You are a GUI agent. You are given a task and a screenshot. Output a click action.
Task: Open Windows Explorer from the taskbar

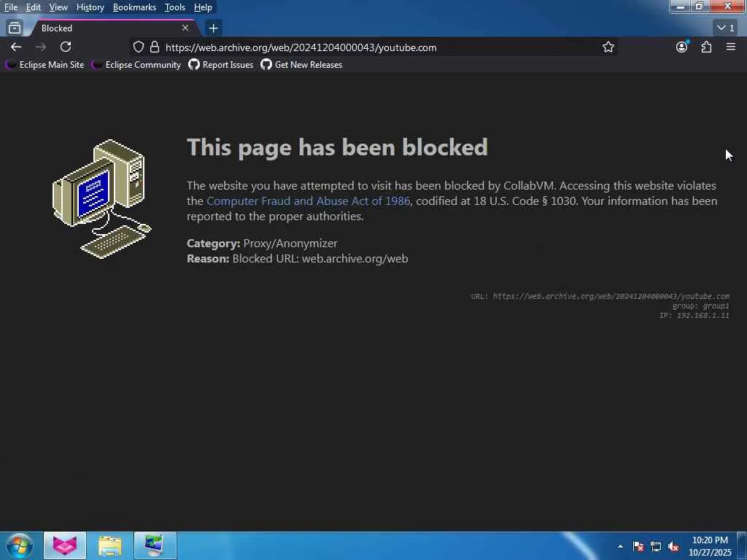[x=110, y=545]
